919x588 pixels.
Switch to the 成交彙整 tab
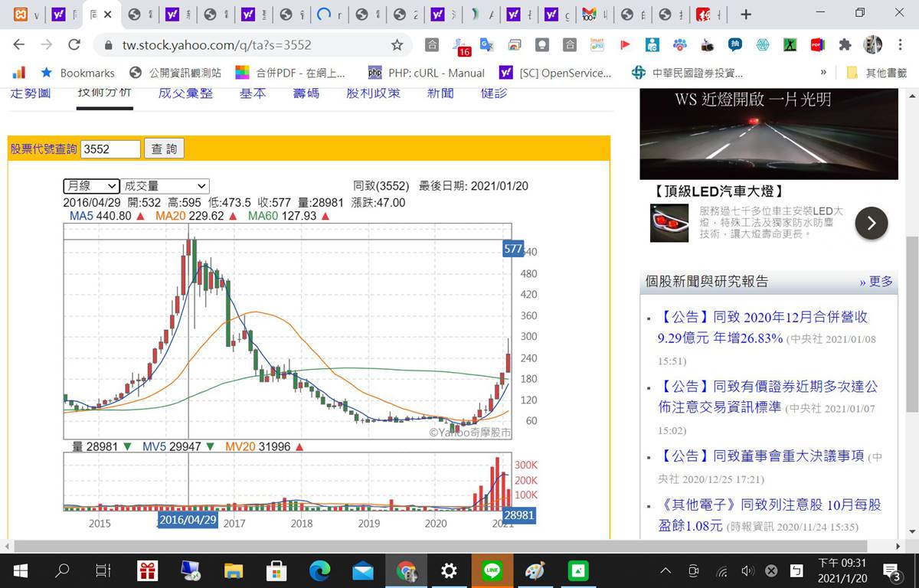185,93
